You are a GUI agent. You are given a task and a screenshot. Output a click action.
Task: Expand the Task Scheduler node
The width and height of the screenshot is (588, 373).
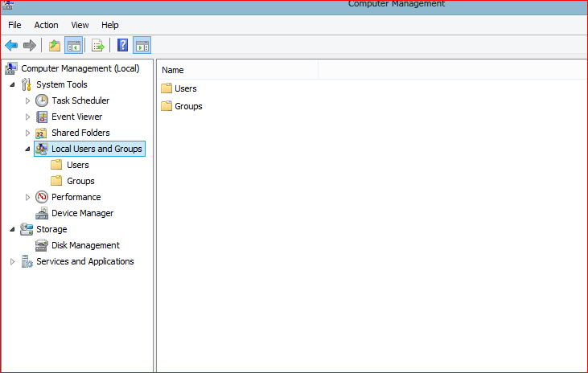[x=27, y=100]
